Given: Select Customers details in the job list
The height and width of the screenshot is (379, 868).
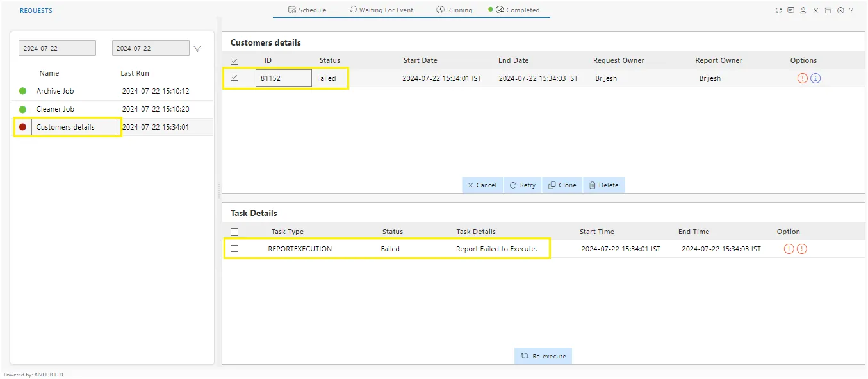Looking at the screenshot, I should pyautogui.click(x=74, y=127).
